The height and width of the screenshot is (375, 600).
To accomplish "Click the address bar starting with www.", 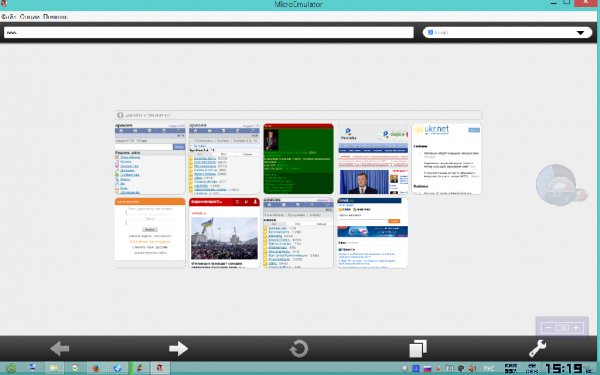I will (x=209, y=33).
